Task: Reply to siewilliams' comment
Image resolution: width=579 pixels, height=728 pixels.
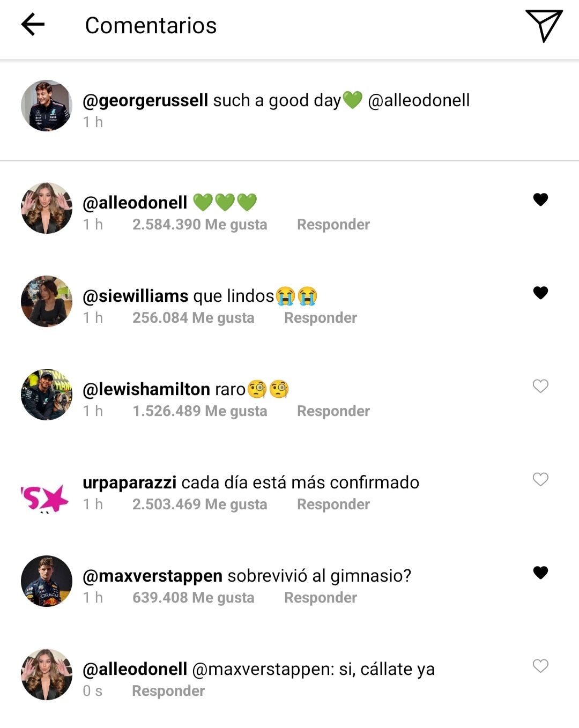Action: click(x=320, y=318)
